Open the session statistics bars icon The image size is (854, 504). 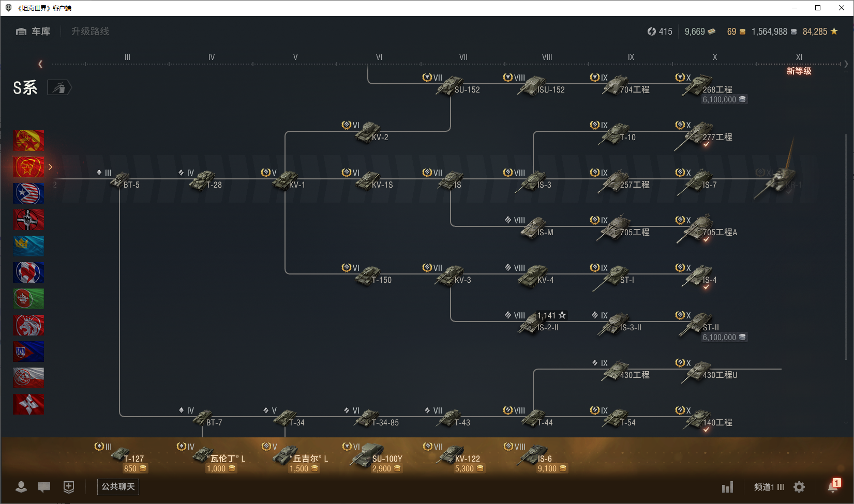coord(727,487)
